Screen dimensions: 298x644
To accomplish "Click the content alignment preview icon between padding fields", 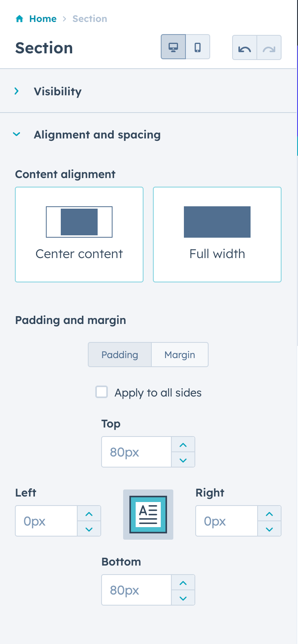I will (148, 514).
